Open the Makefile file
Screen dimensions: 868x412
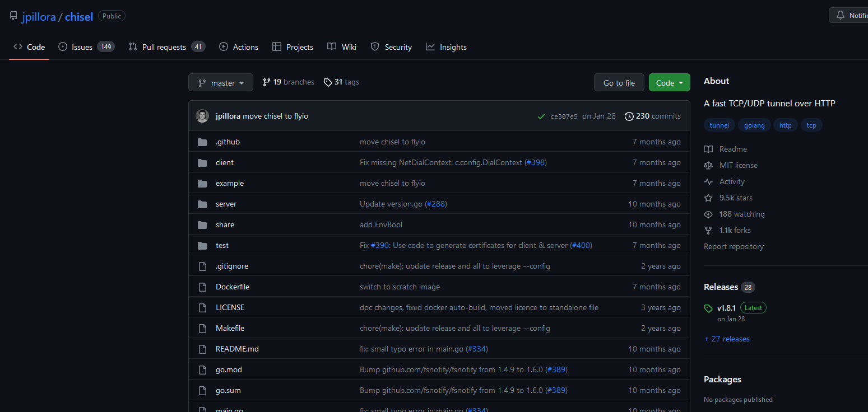pyautogui.click(x=230, y=329)
